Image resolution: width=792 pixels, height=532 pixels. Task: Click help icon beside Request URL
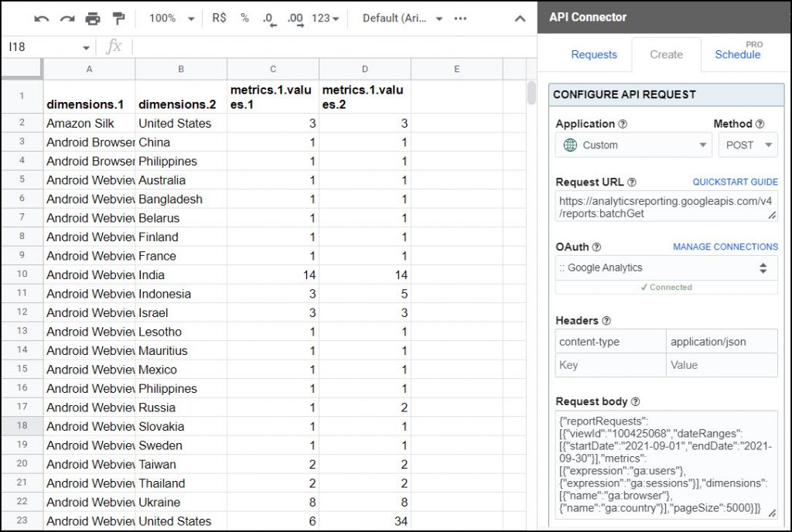[632, 182]
